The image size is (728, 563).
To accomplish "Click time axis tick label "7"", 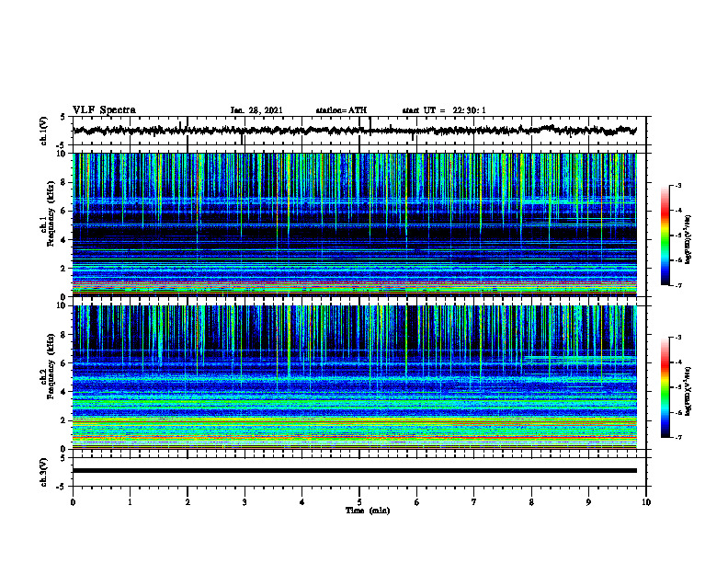I will (474, 502).
